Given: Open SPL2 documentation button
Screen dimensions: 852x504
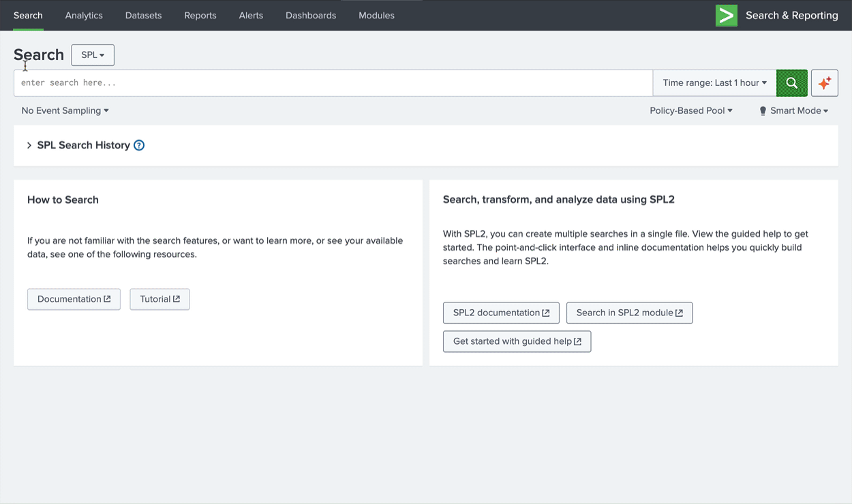Looking at the screenshot, I should (501, 313).
